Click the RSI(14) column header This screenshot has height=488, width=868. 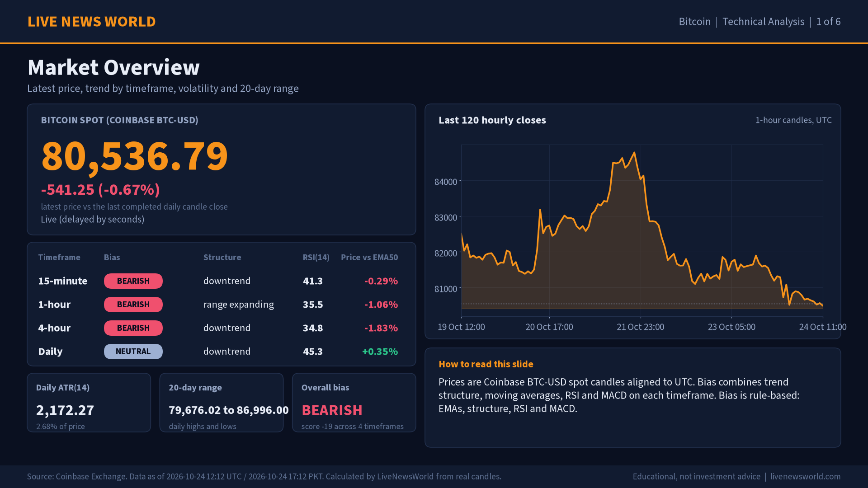(x=316, y=258)
